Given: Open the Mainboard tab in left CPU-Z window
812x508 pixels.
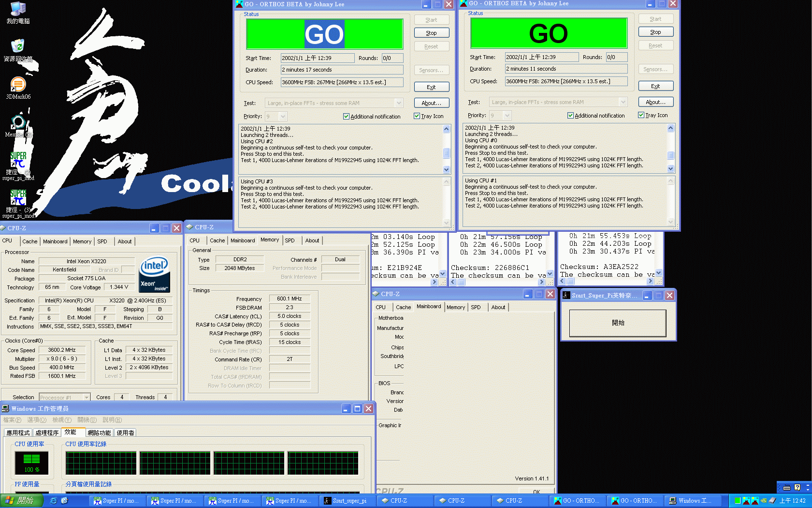Looking at the screenshot, I should pyautogui.click(x=55, y=241).
